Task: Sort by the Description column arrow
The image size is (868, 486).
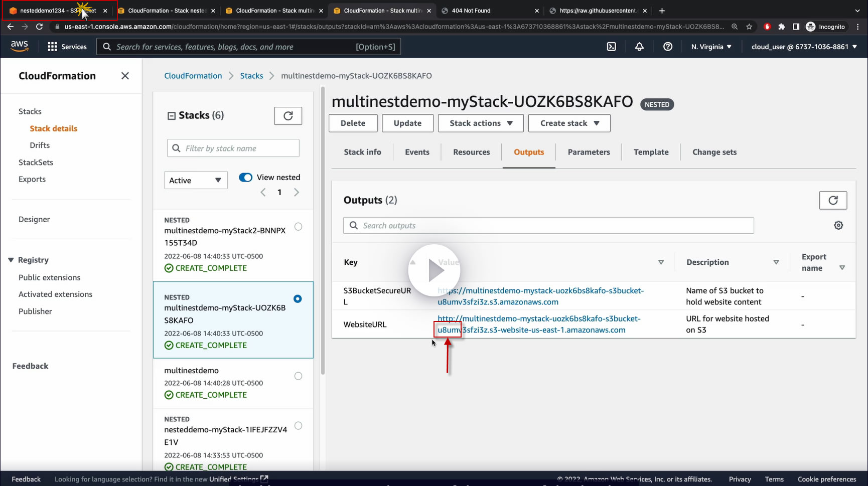Action: [x=776, y=262]
